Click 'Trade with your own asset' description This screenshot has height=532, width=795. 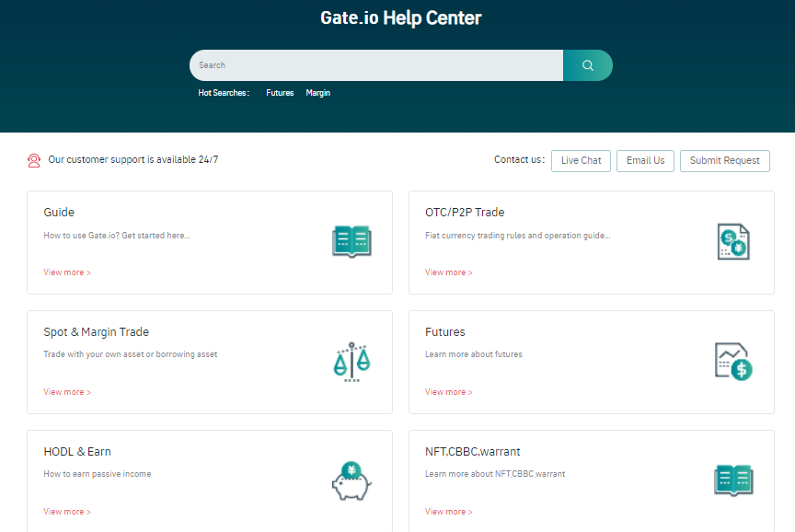(x=131, y=354)
